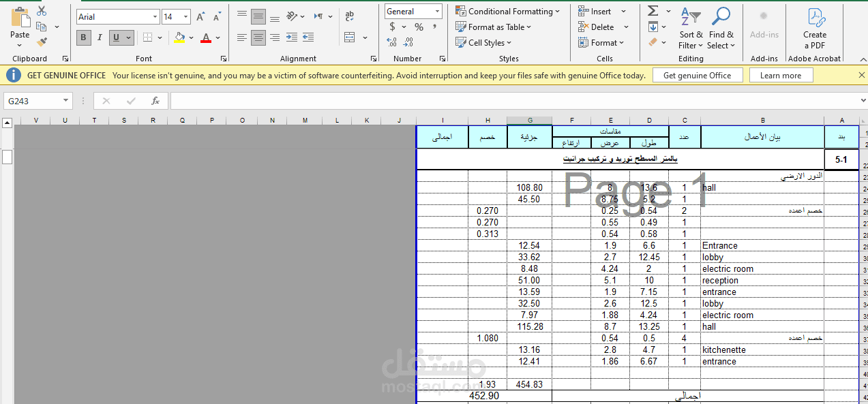Screen dimensions: 868x404
Task: Open Clipboard pane launcher
Action: [65, 59]
